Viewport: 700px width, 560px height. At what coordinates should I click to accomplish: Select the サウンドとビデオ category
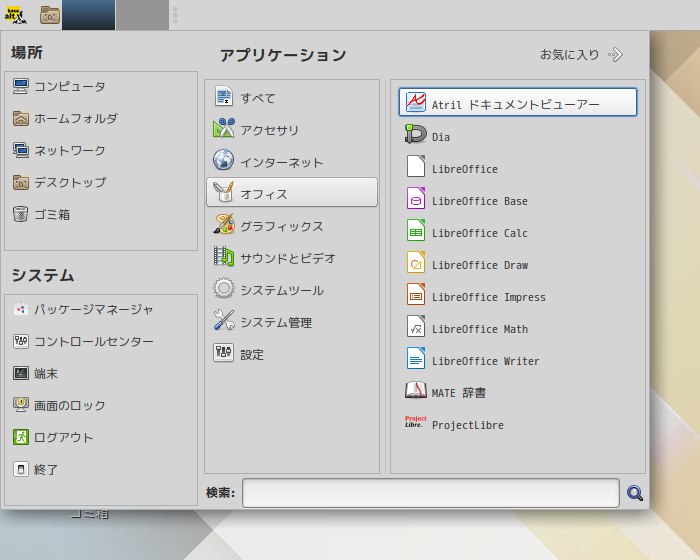click(292, 257)
